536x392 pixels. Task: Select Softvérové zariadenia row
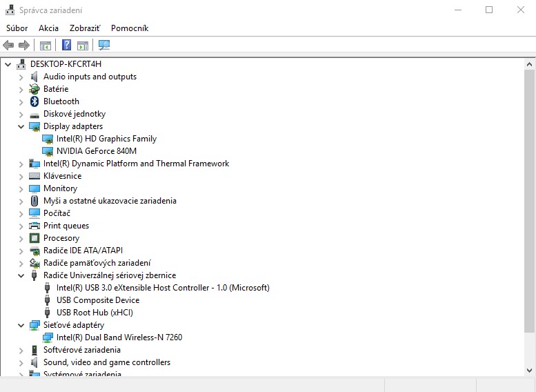(x=82, y=350)
